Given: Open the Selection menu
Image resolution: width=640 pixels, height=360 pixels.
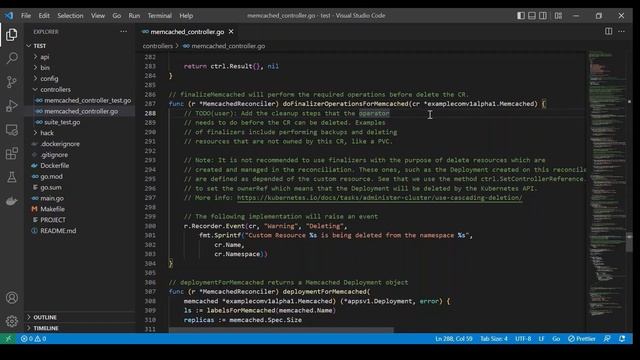Looking at the screenshot, I should pos(70,16).
